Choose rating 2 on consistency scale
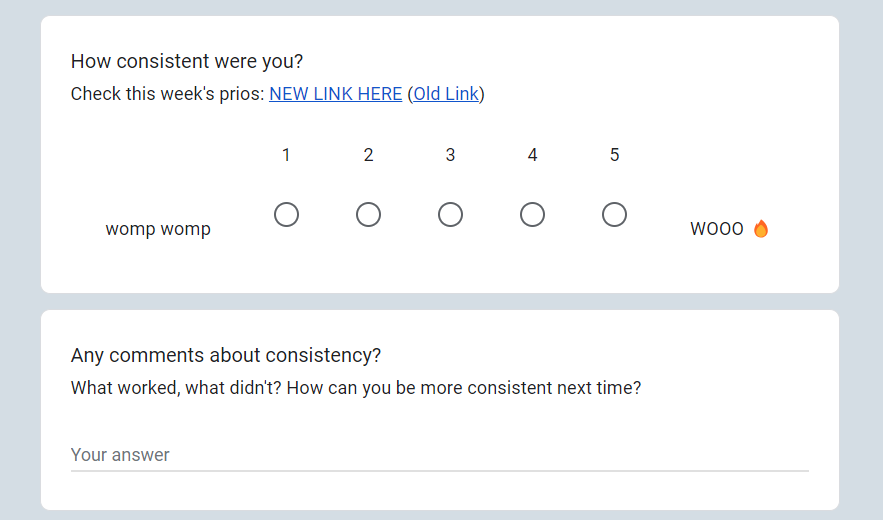Screen dimensions: 883x520 pyautogui.click(x=368, y=215)
